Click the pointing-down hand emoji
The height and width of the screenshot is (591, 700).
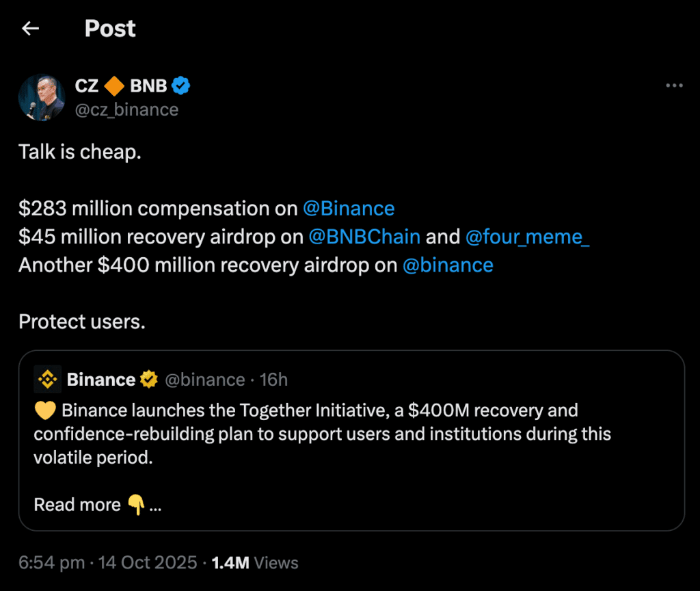[x=136, y=505]
